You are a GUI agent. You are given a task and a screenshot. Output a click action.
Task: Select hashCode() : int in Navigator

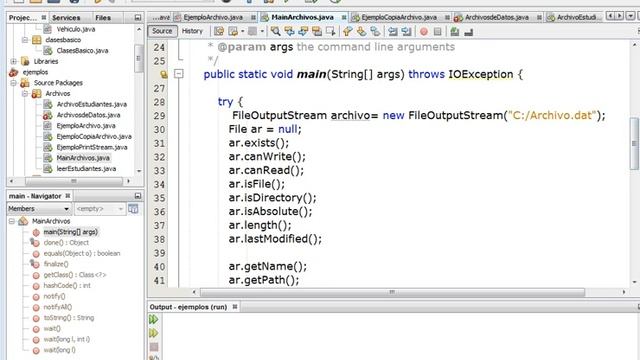[67, 286]
